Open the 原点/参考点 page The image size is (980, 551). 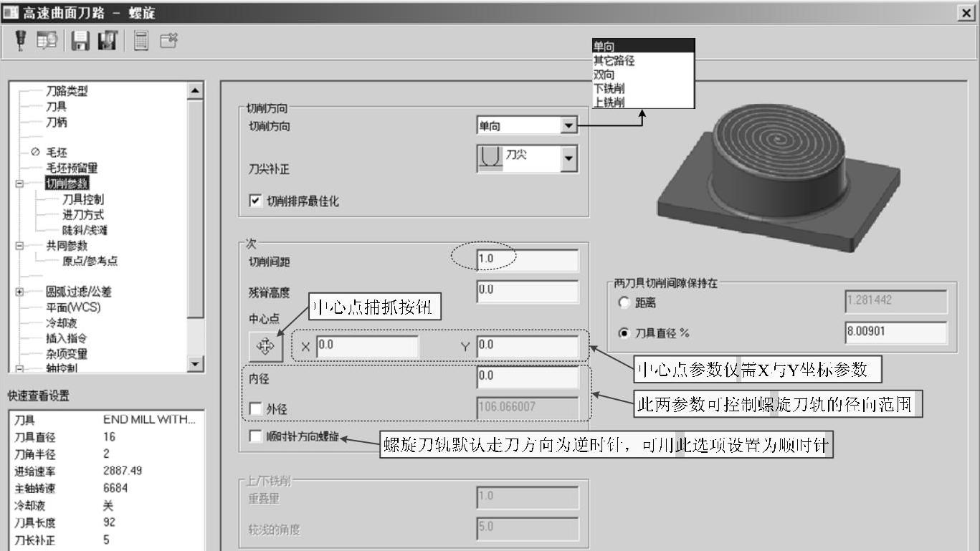pos(90,261)
